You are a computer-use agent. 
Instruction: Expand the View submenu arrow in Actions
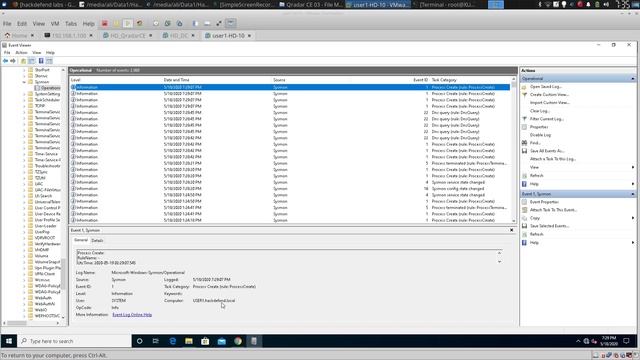pyautogui.click(x=633, y=167)
